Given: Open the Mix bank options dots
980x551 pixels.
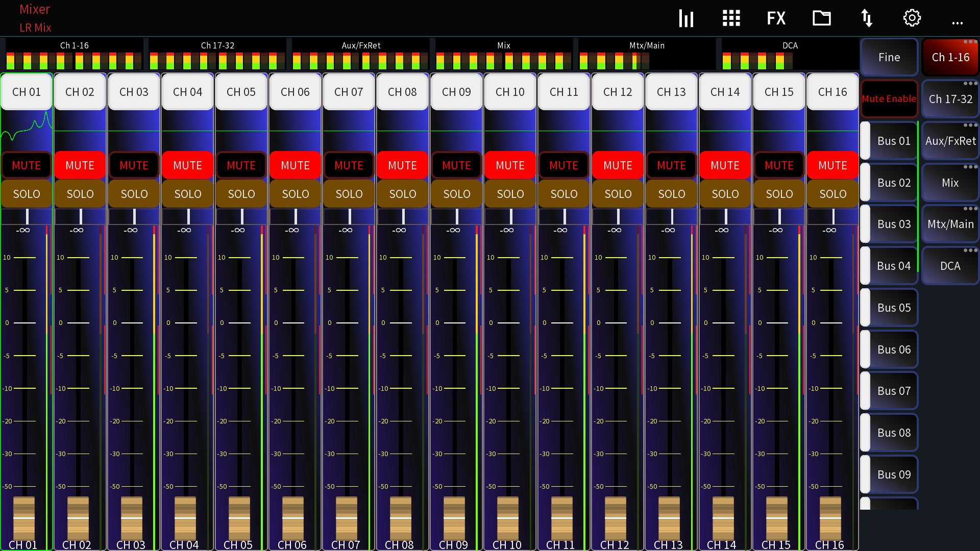Looking at the screenshot, I should click(x=971, y=166).
